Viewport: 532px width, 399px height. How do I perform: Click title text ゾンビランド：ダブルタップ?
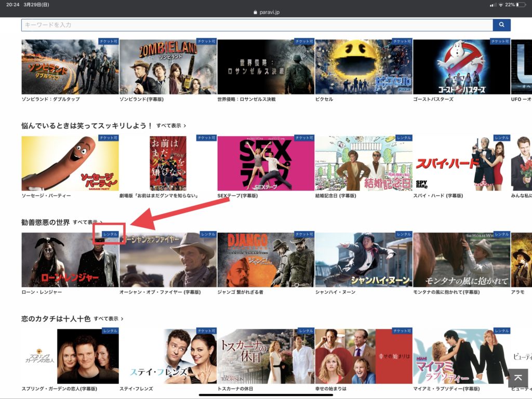[x=50, y=99]
